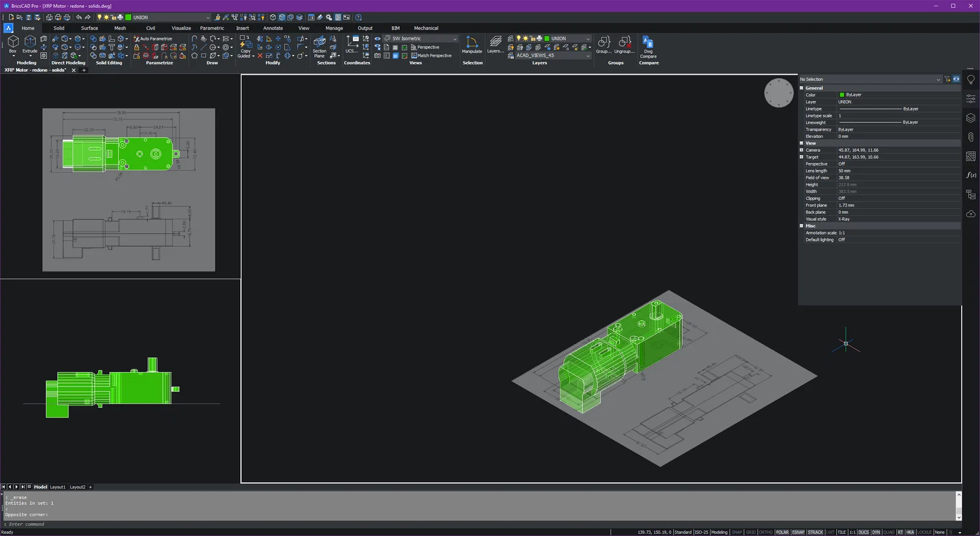Open the Parametric ribbon tab
The width and height of the screenshot is (980, 536).
[212, 28]
